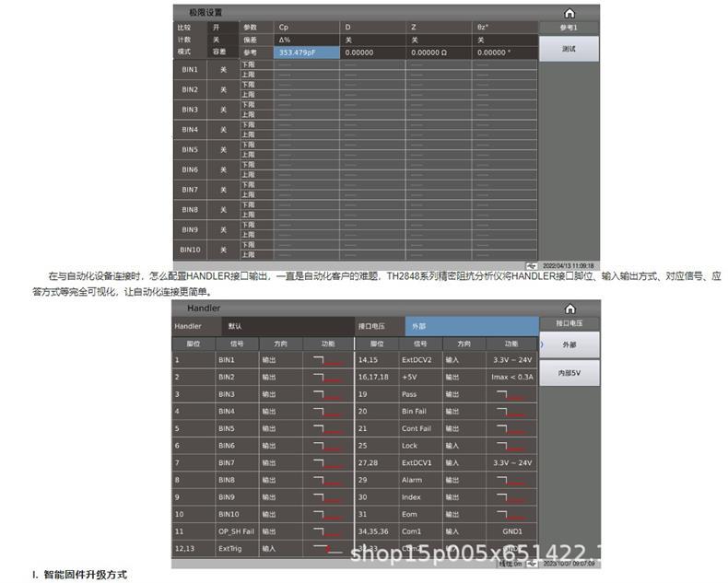The height and width of the screenshot is (583, 728).
Task: Toggle BIN9 关 switch
Action: coord(223,229)
